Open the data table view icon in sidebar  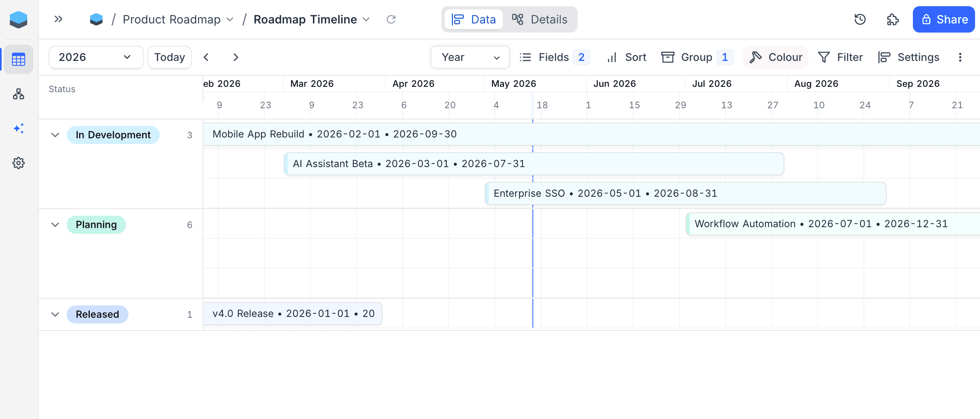(19, 59)
